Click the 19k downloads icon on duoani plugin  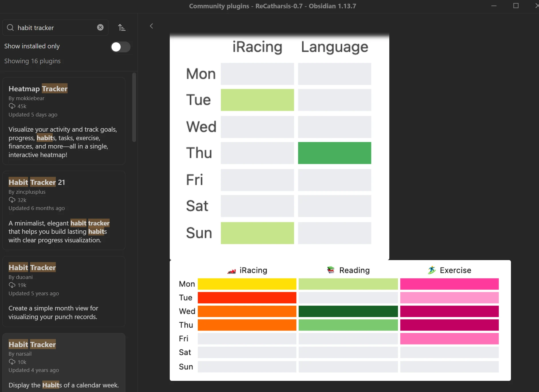[12, 285]
